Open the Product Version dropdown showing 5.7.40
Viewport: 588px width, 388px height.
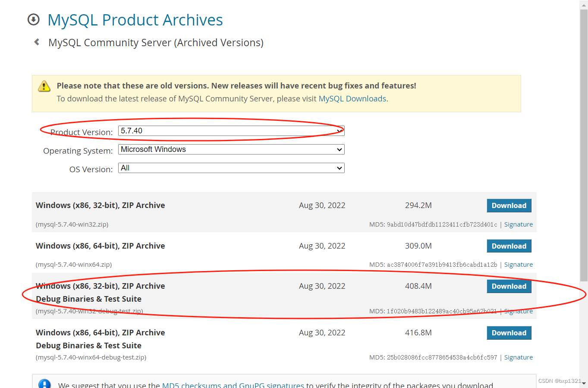(x=231, y=131)
